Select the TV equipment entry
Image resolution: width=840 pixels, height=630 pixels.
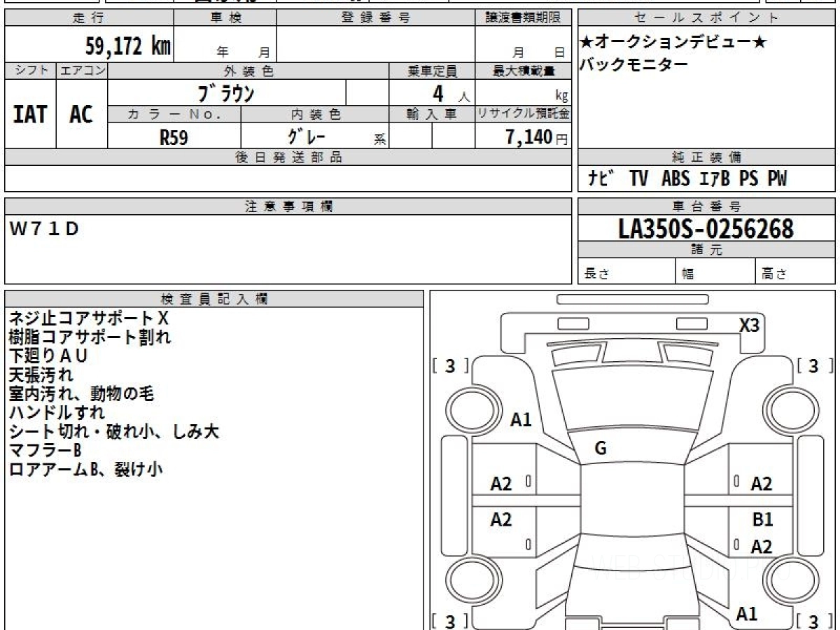point(638,179)
